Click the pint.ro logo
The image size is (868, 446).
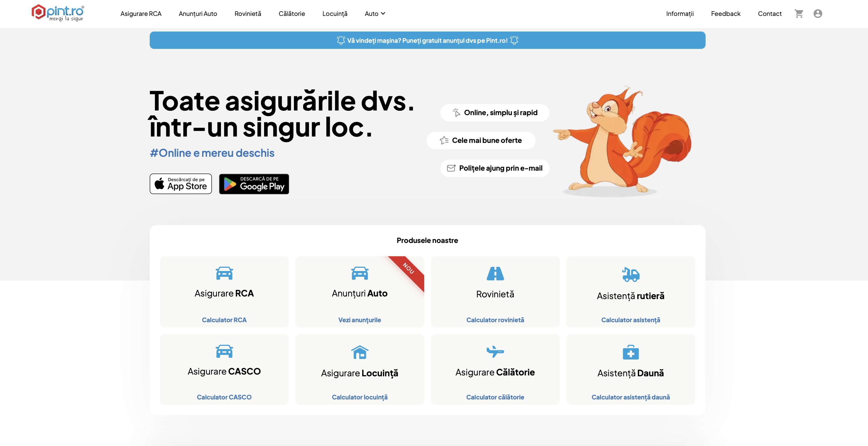tap(58, 13)
